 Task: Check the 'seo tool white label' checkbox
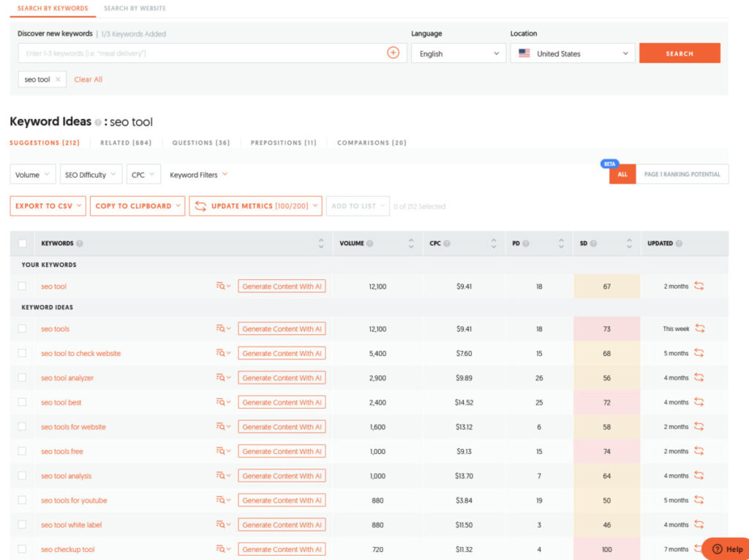pos(22,524)
